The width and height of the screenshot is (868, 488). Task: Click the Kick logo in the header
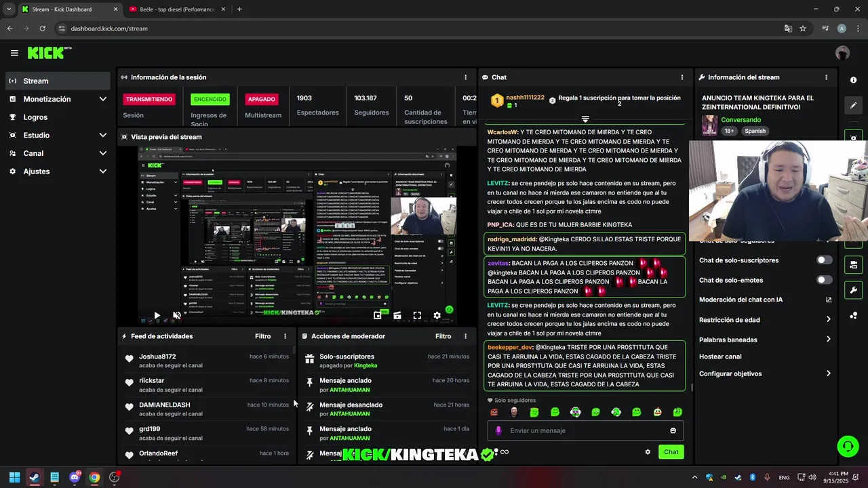49,53
